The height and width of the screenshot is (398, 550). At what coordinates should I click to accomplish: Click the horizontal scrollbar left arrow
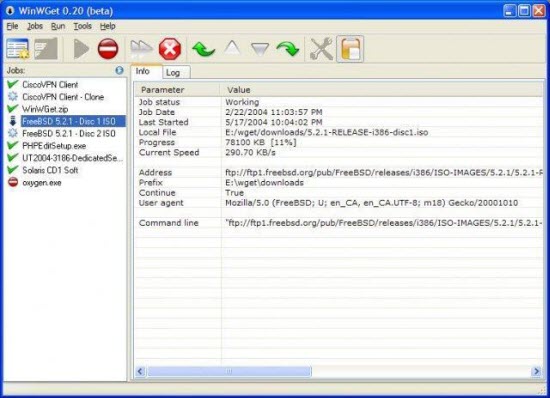(140, 371)
